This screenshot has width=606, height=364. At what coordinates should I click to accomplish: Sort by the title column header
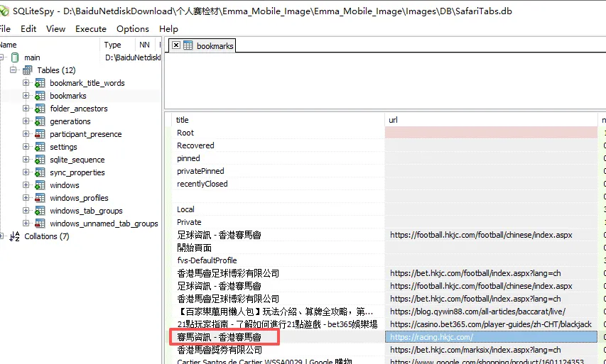click(x=278, y=120)
